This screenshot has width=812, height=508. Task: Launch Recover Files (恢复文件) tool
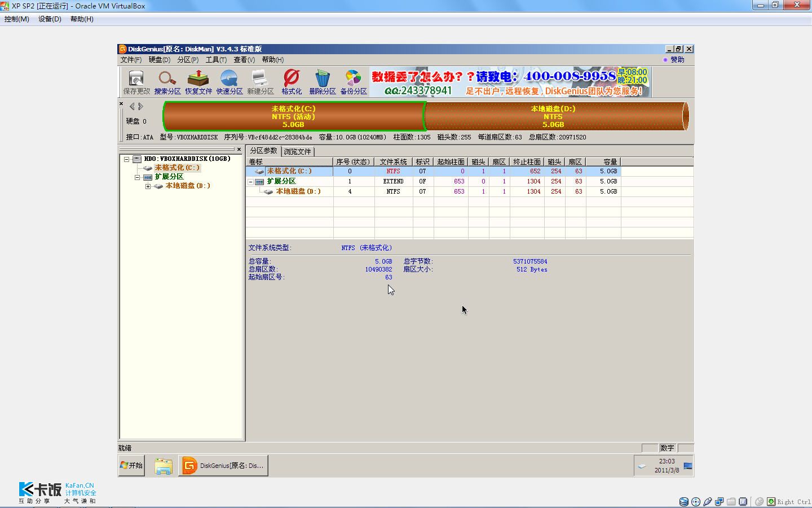(198, 82)
